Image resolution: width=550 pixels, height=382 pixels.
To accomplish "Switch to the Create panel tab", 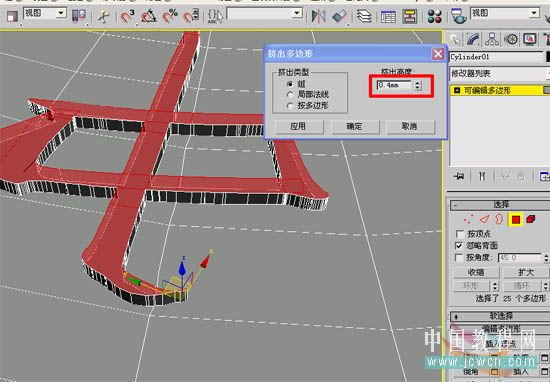I will pyautogui.click(x=455, y=39).
